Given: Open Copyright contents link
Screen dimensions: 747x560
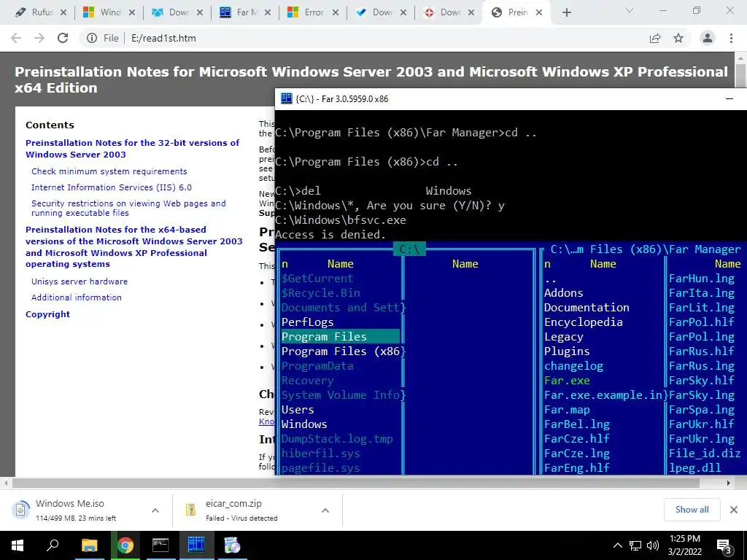Looking at the screenshot, I should (x=47, y=314).
